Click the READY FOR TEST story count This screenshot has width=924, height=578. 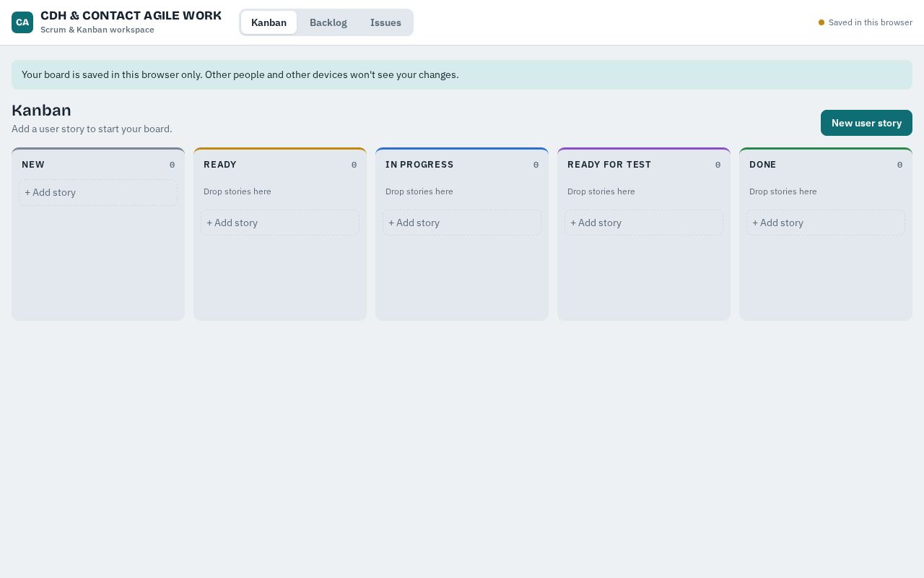718,165
